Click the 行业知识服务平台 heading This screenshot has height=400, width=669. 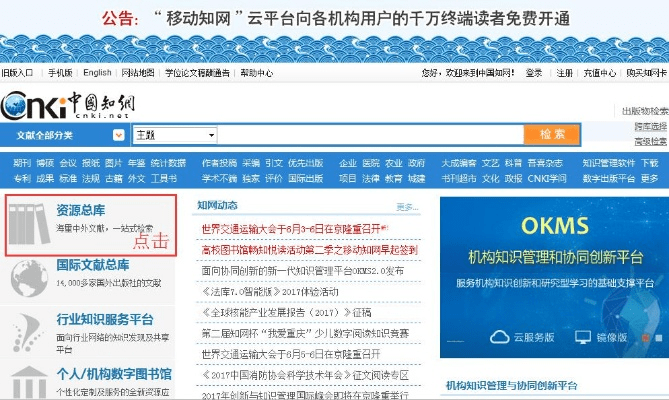pos(105,319)
